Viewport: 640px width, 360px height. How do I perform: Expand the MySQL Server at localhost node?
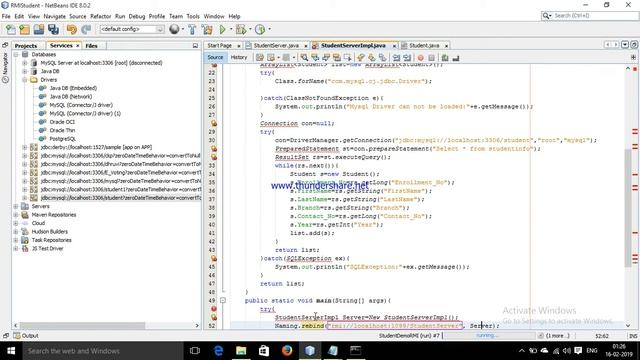pos(24,63)
